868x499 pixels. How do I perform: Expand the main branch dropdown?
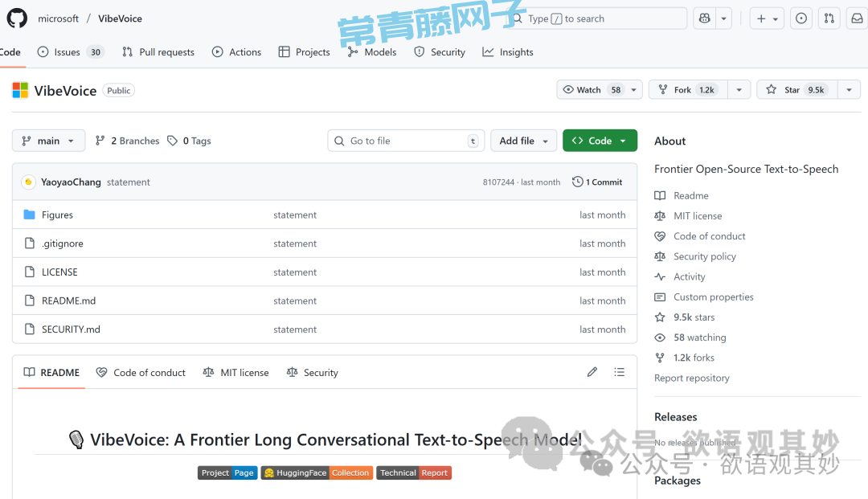[48, 141]
